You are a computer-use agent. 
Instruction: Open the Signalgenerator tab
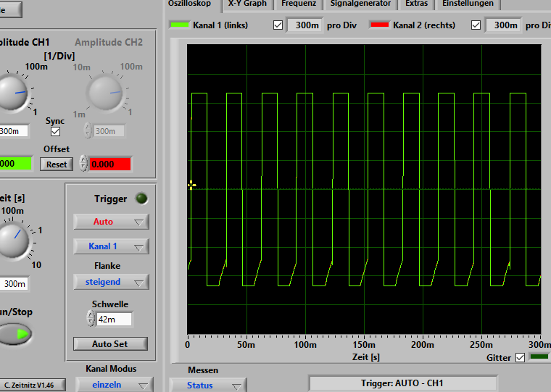point(360,4)
